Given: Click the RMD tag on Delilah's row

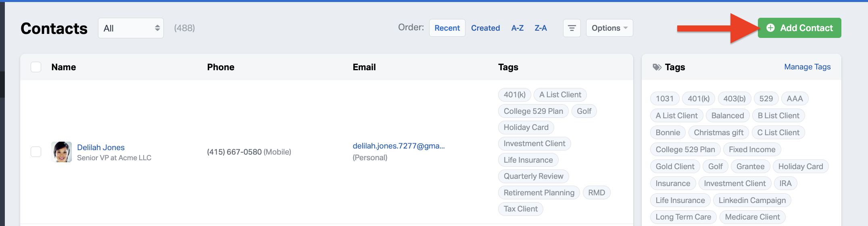Looking at the screenshot, I should pos(596,193).
